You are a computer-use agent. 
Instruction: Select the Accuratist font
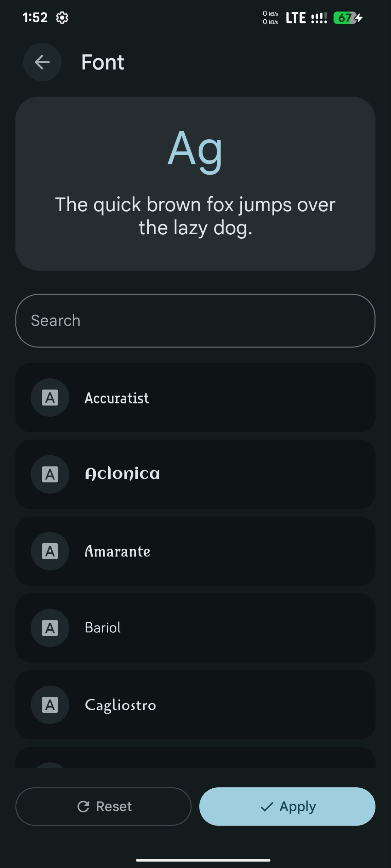pyautogui.click(x=195, y=397)
